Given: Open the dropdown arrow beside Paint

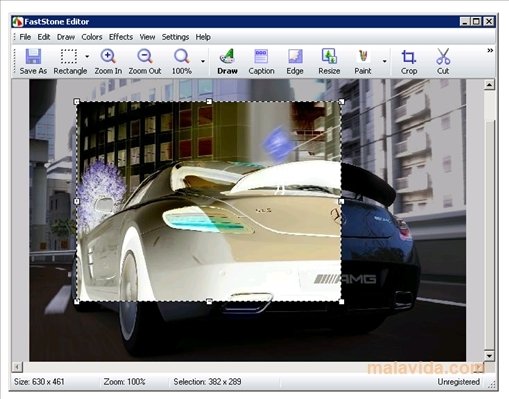Looking at the screenshot, I should (x=384, y=61).
